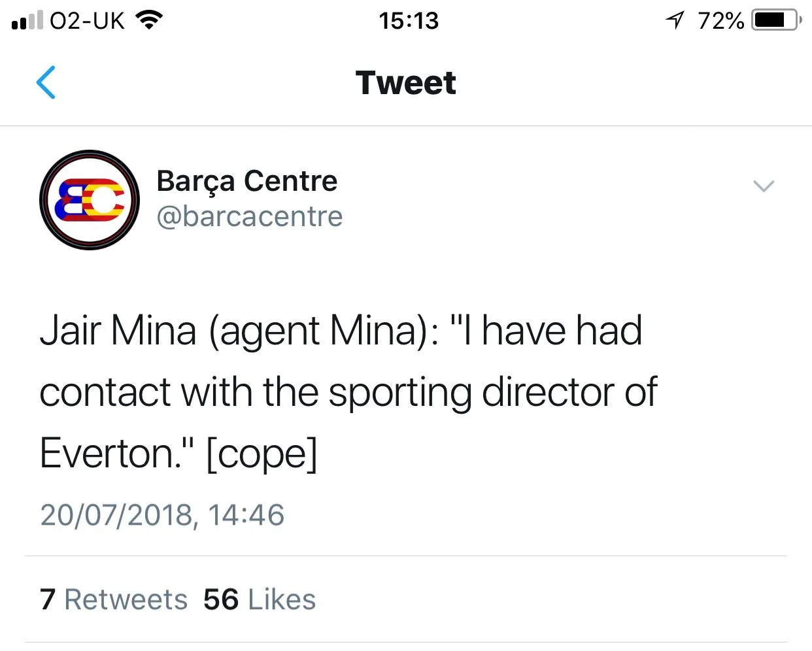Tap the @barcacentre handle
This screenshot has width=812, height=651.
[249, 216]
